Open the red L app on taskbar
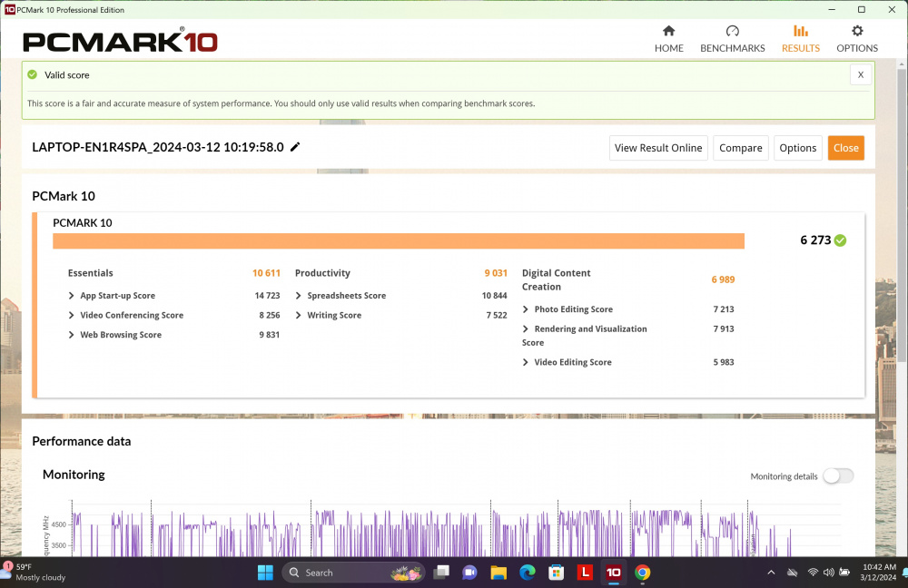The height and width of the screenshot is (588, 908). point(585,573)
